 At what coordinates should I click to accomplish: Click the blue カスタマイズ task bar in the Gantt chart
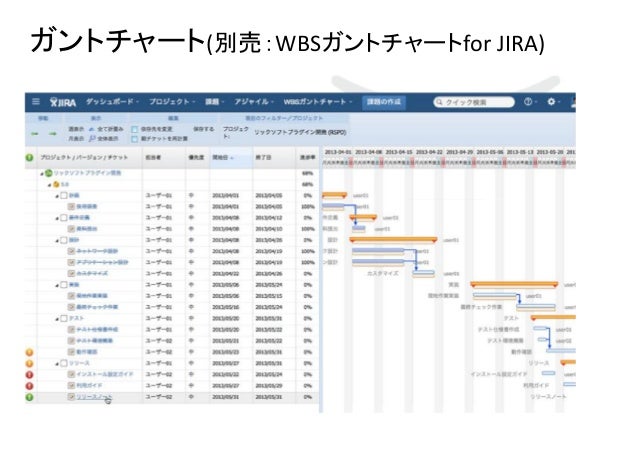click(x=423, y=274)
